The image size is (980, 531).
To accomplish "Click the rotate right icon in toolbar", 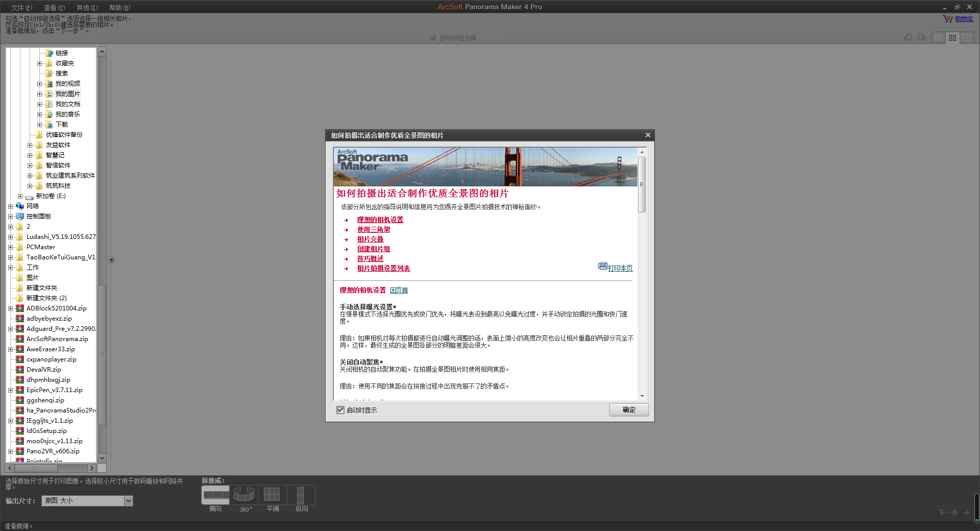I will click(921, 37).
